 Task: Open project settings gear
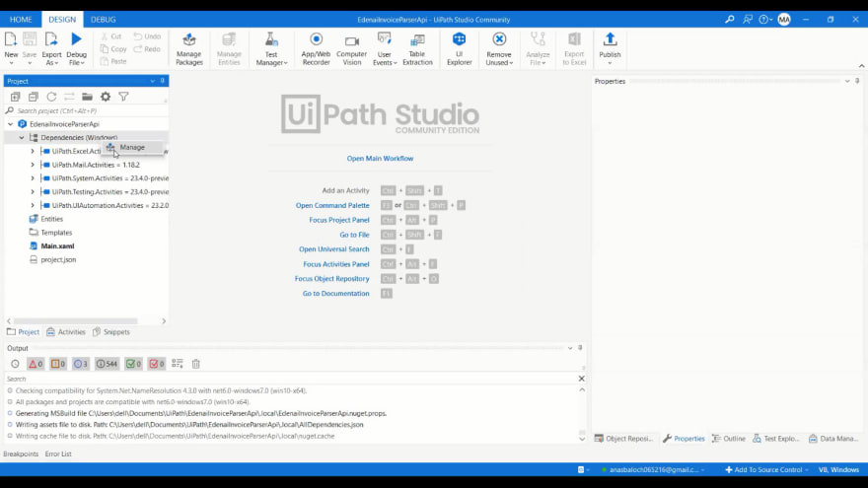pos(106,97)
